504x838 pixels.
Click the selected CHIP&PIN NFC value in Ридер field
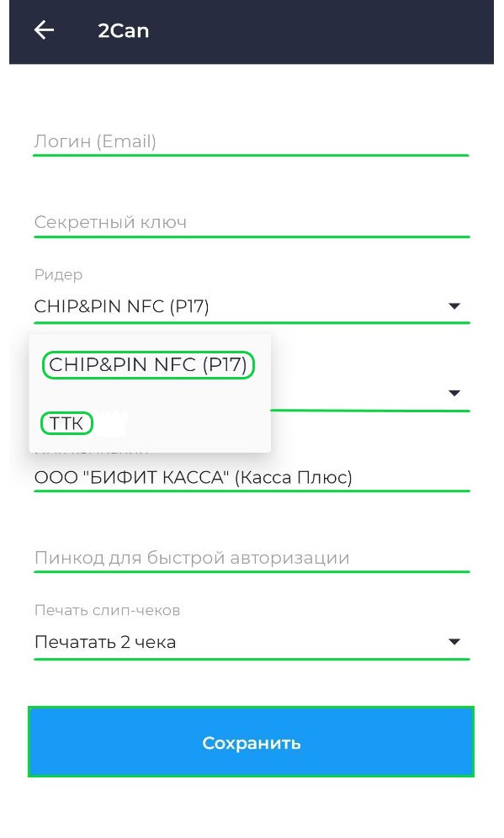coord(121,306)
